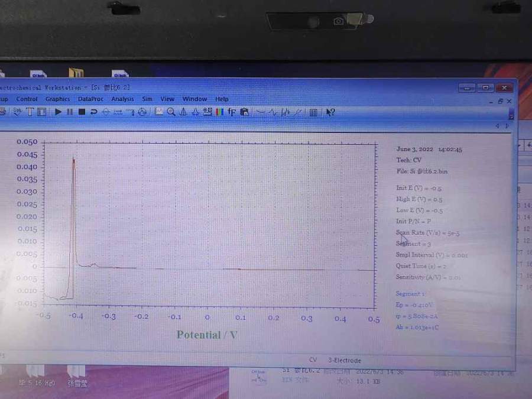Select the '张雪莹' desktop icon

click(x=77, y=375)
